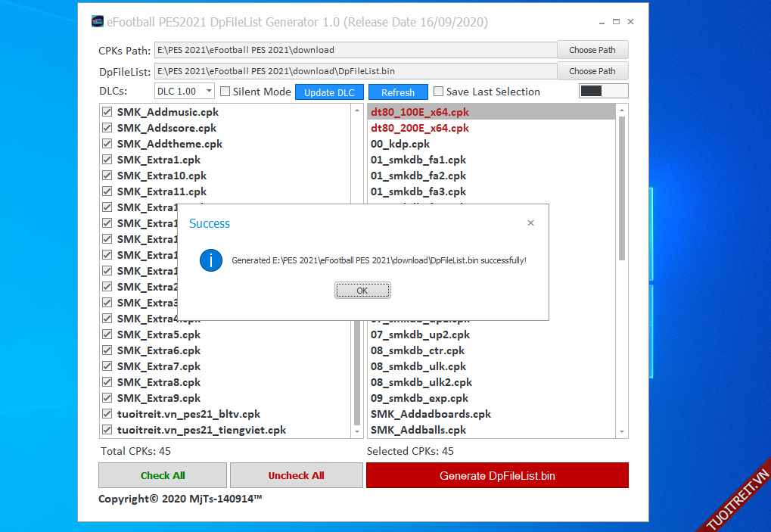Click the CPKs Path text field
Viewport: 771px width, 532px height.
pos(356,50)
